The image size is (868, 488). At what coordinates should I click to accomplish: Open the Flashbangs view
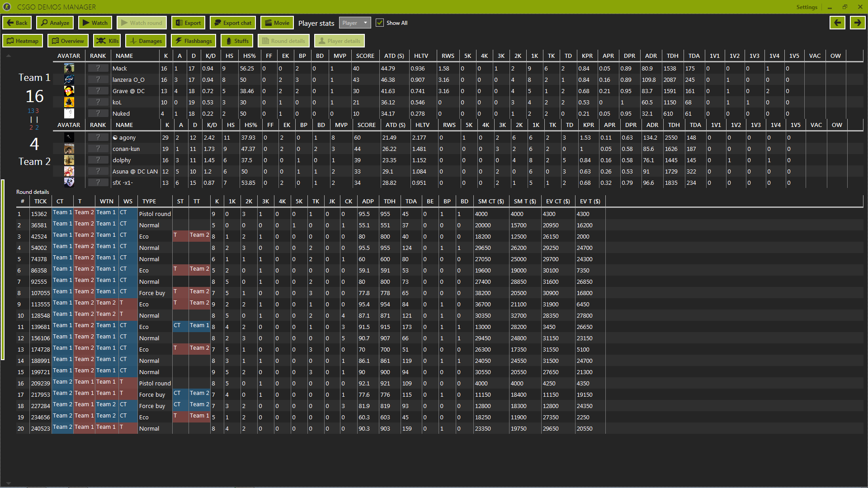point(193,41)
